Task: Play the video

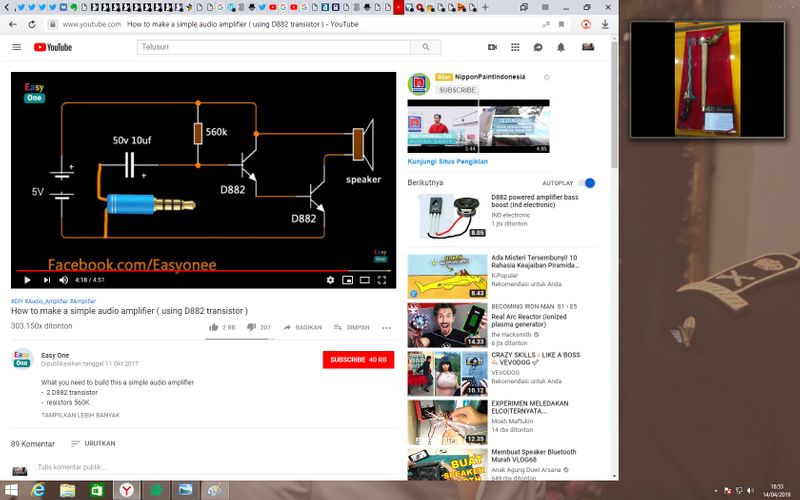Action: (x=27, y=280)
